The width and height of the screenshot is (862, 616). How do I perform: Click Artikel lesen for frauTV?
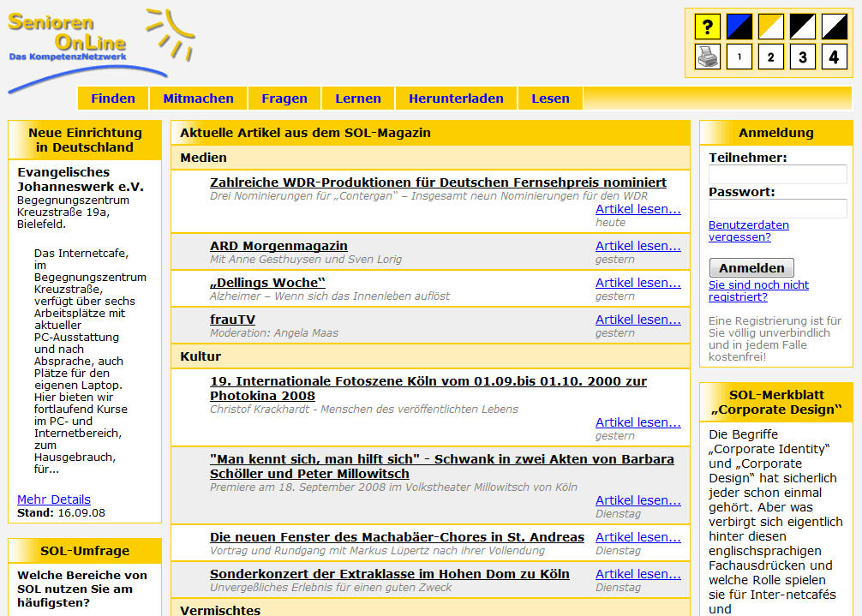coord(638,320)
